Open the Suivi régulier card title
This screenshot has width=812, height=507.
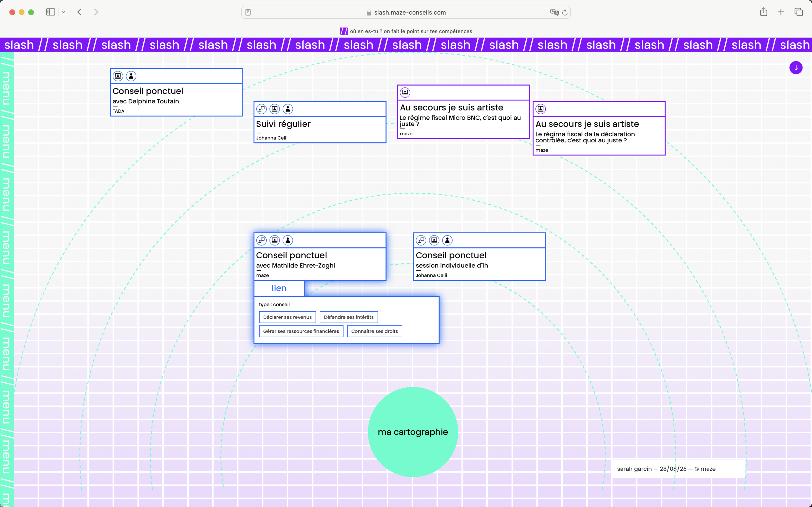283,124
